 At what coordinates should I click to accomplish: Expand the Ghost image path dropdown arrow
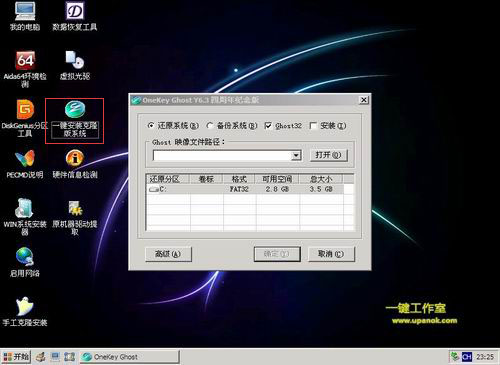pos(296,155)
